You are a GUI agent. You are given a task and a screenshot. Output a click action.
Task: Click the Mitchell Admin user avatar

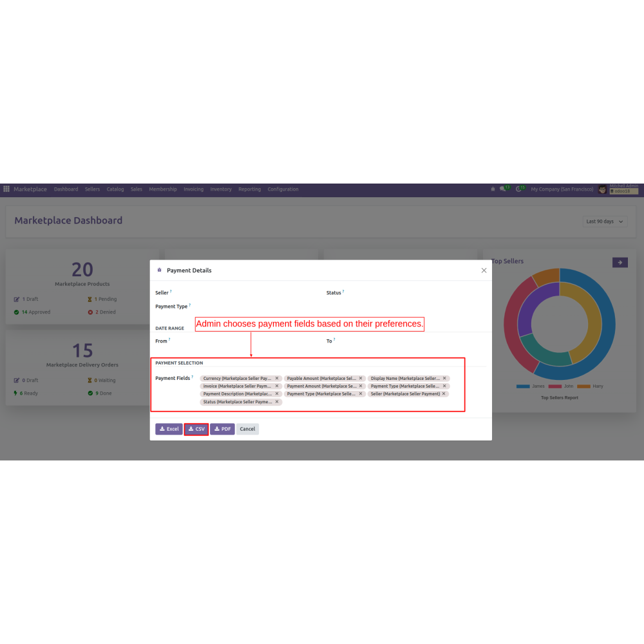pos(603,189)
